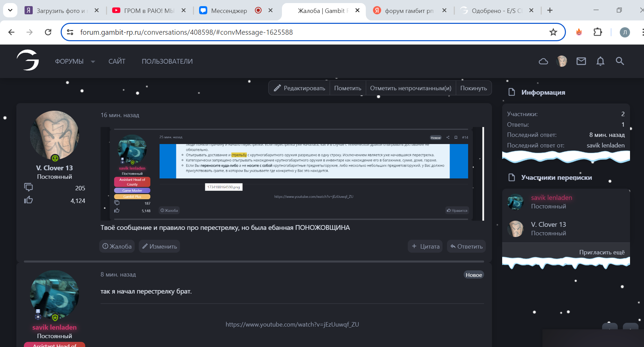Click Редактировать conversation button
This screenshot has height=347, width=644.
click(300, 88)
